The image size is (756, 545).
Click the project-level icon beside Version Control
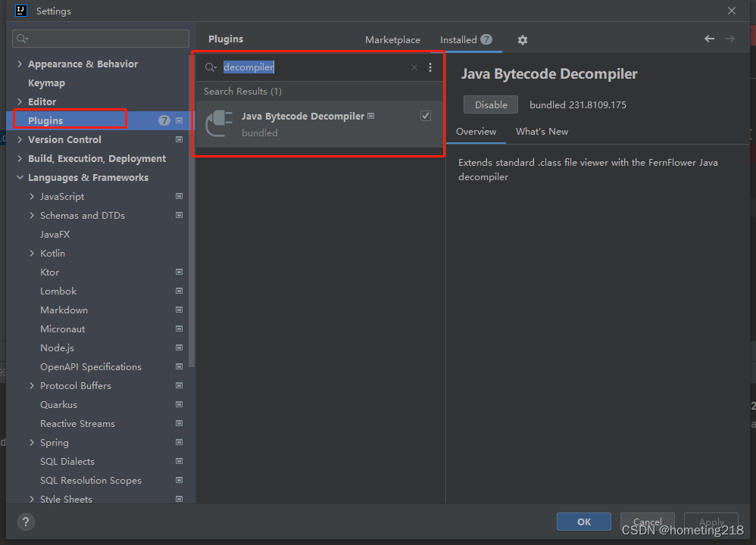(x=179, y=140)
